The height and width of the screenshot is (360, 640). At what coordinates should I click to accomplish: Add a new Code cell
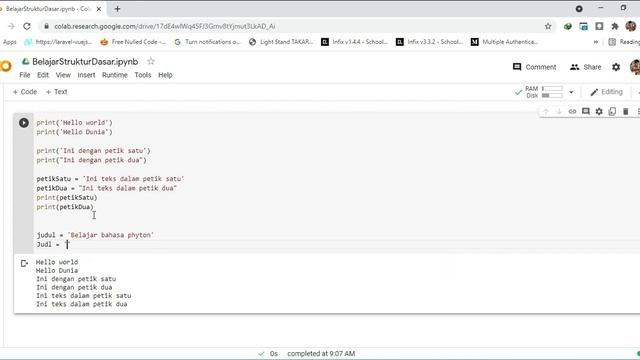click(25, 92)
